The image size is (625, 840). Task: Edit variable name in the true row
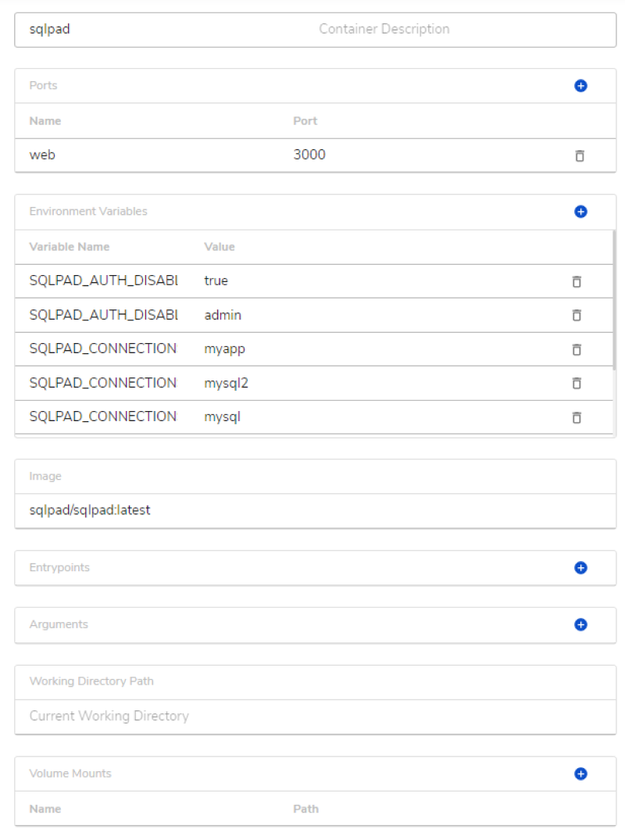(103, 281)
